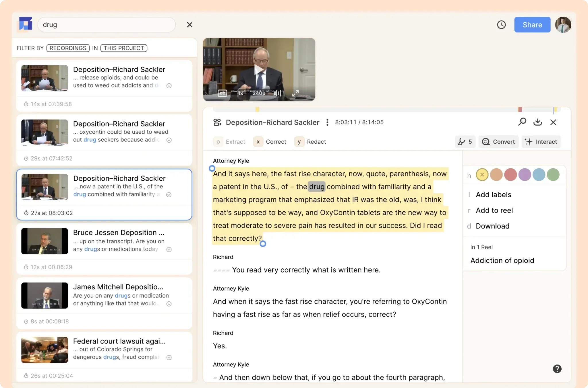Select the Redact tool

[310, 142]
